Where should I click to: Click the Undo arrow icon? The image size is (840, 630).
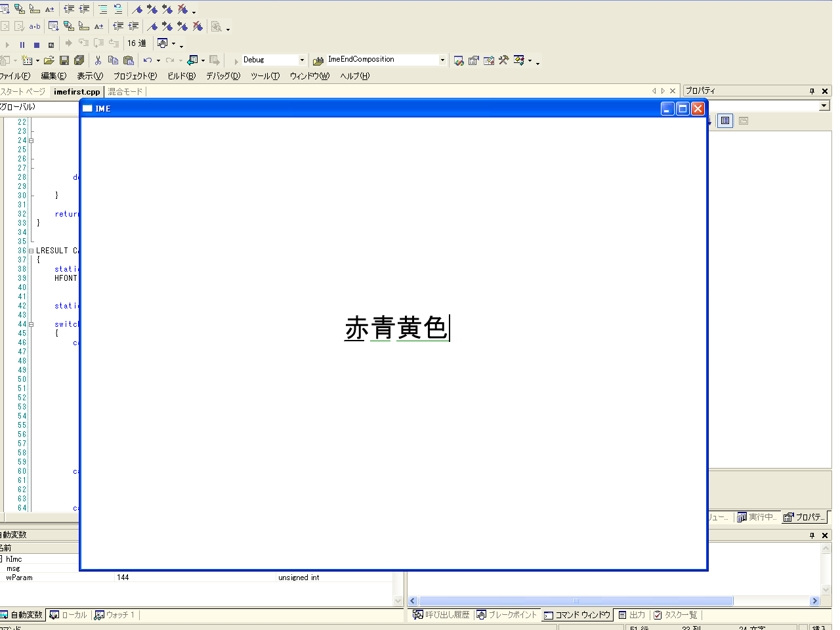point(148,60)
